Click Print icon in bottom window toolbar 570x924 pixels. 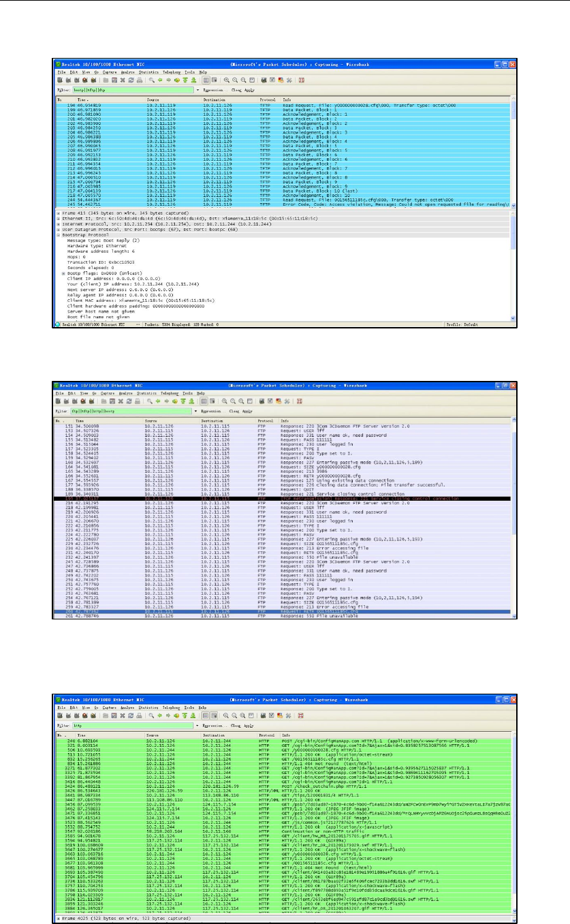point(139,715)
